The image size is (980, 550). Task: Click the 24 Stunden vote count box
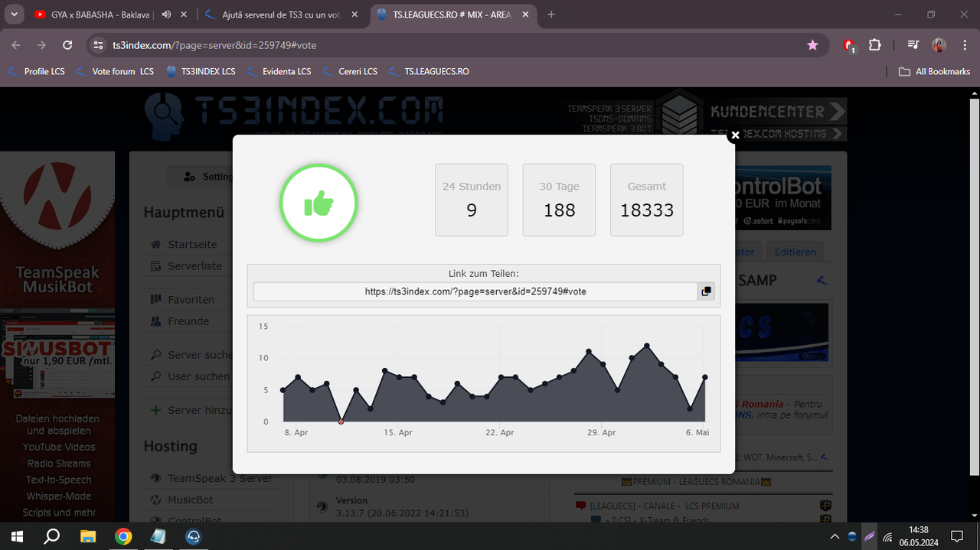[x=472, y=200]
